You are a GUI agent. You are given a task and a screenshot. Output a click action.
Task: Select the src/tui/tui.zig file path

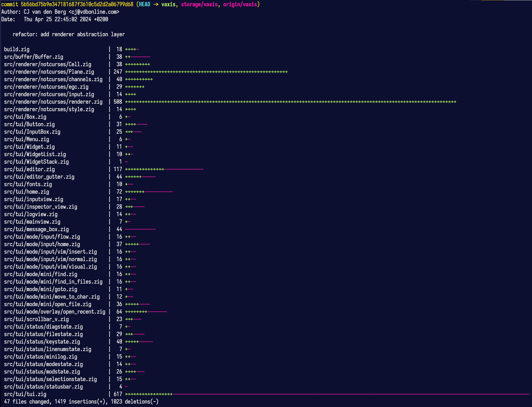(x=25, y=394)
